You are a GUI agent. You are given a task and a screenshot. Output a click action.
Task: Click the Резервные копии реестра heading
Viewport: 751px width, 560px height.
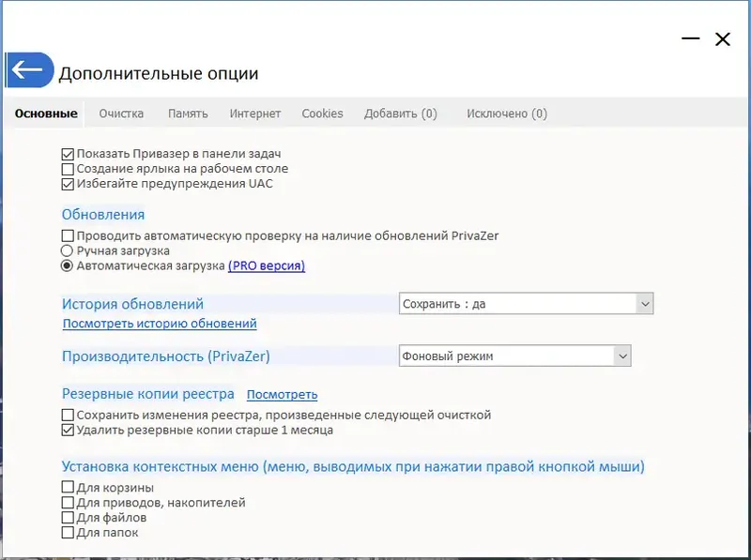[x=148, y=394]
